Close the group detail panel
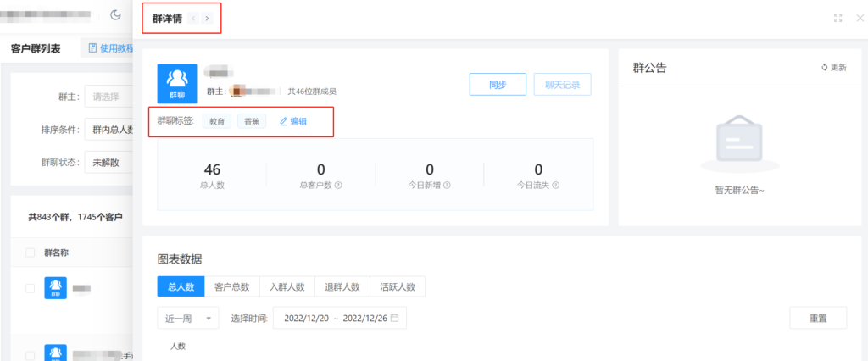This screenshot has width=868, height=361. pos(860,19)
